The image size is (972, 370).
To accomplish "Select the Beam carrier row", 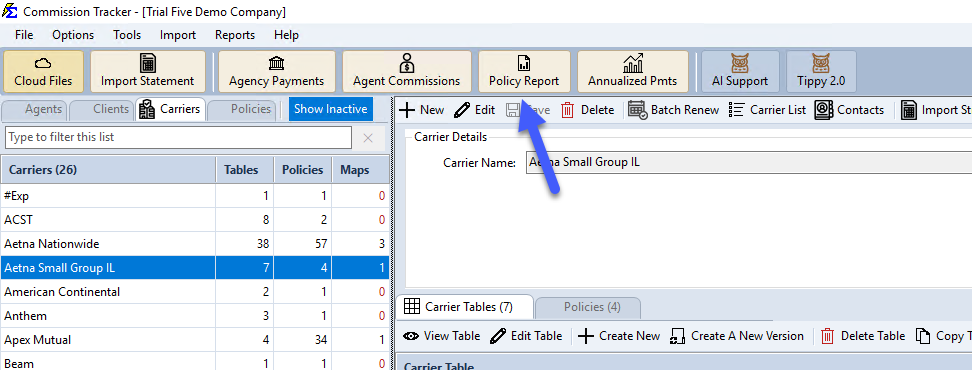I will (195, 362).
